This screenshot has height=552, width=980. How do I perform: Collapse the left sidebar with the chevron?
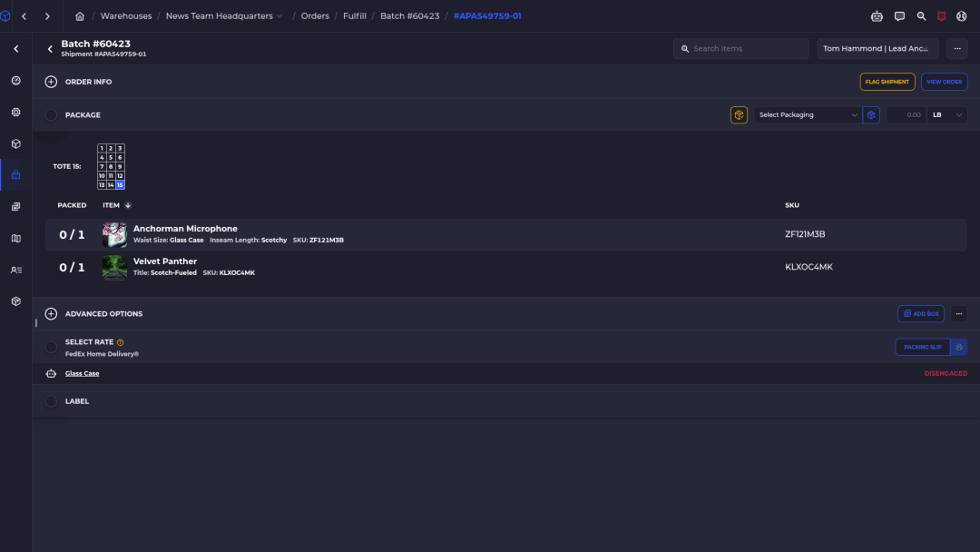[x=16, y=49]
